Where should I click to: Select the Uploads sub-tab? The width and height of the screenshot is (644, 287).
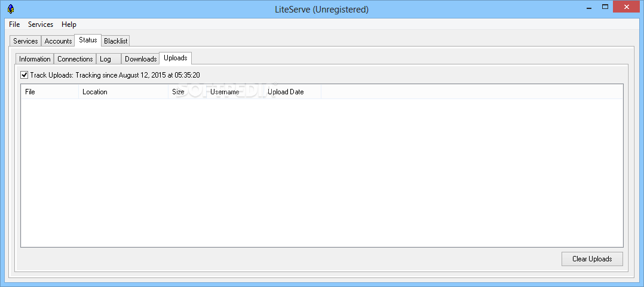176,58
